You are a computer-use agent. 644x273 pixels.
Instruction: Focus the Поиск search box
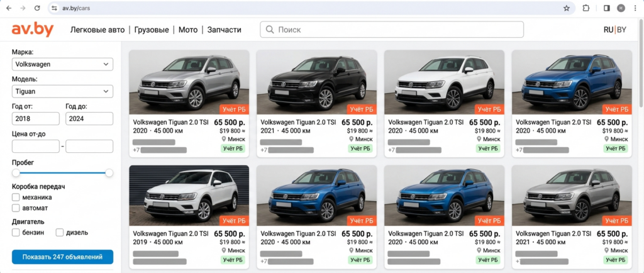click(392, 30)
